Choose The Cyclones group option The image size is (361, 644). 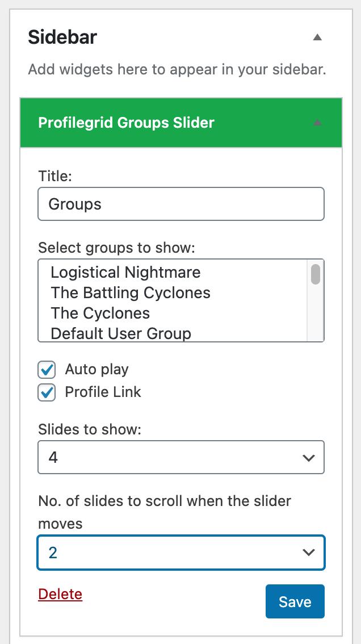[100, 313]
